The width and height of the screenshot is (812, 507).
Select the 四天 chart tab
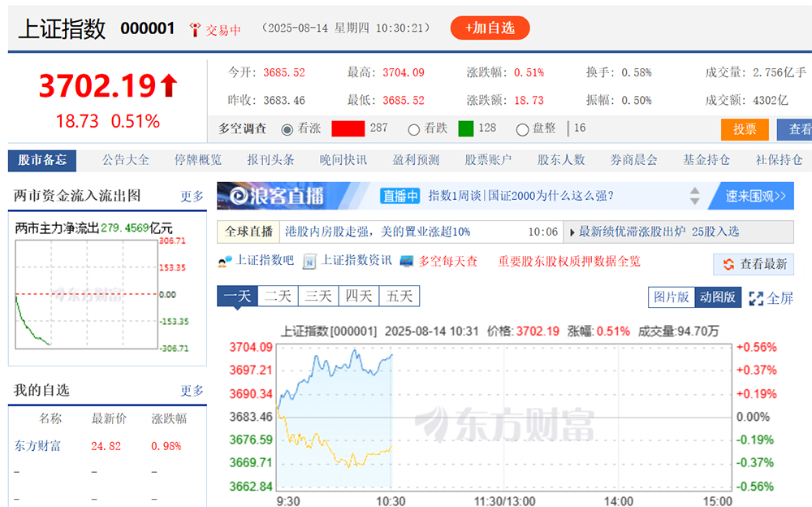point(359,296)
